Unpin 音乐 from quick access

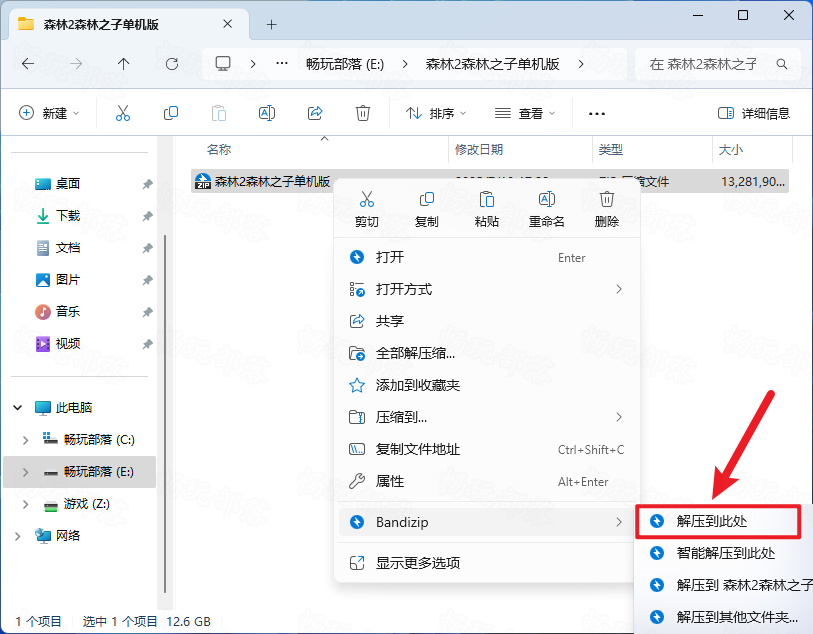click(x=147, y=312)
